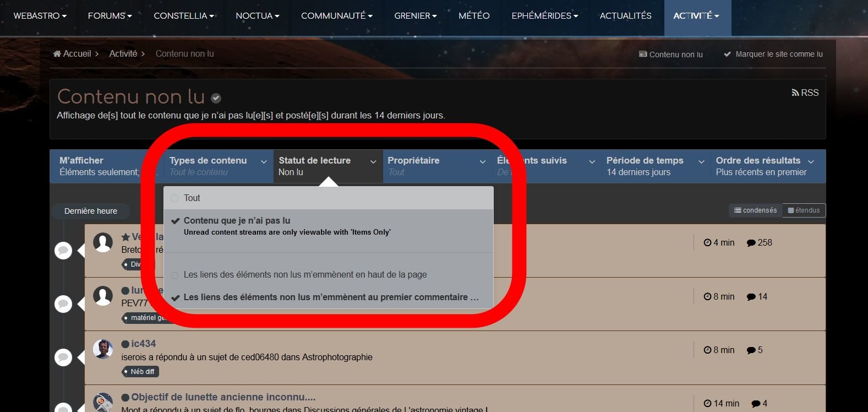Collapse the Statut de lecture filter
The width and height of the screenshot is (868, 412).
(327, 166)
